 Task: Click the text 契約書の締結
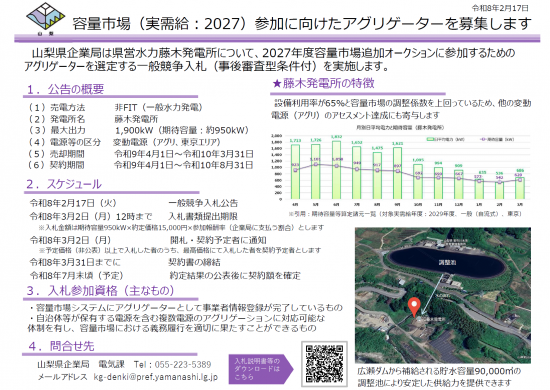[x=194, y=262]
